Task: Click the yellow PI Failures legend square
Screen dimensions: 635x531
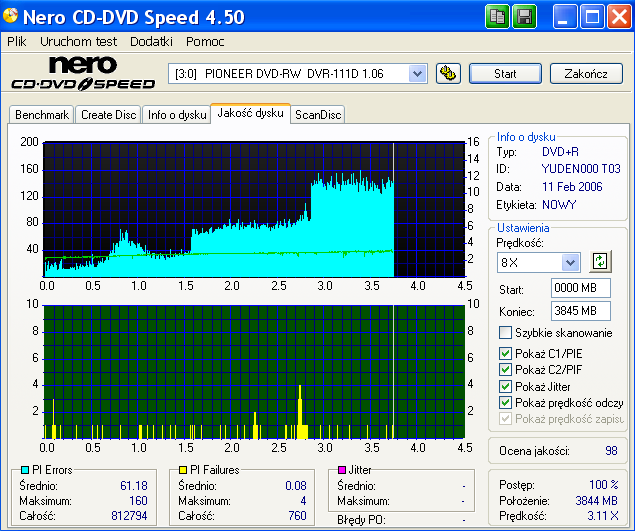Action: coord(183,470)
